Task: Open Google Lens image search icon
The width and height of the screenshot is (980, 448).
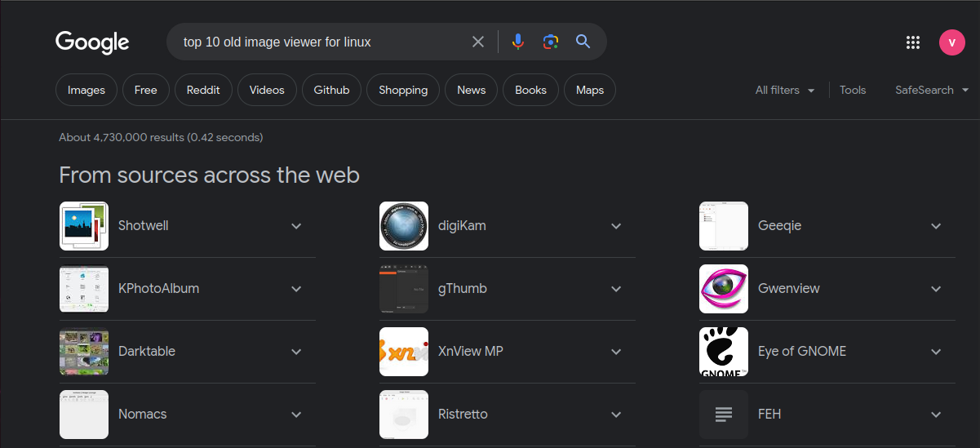Action: point(550,42)
